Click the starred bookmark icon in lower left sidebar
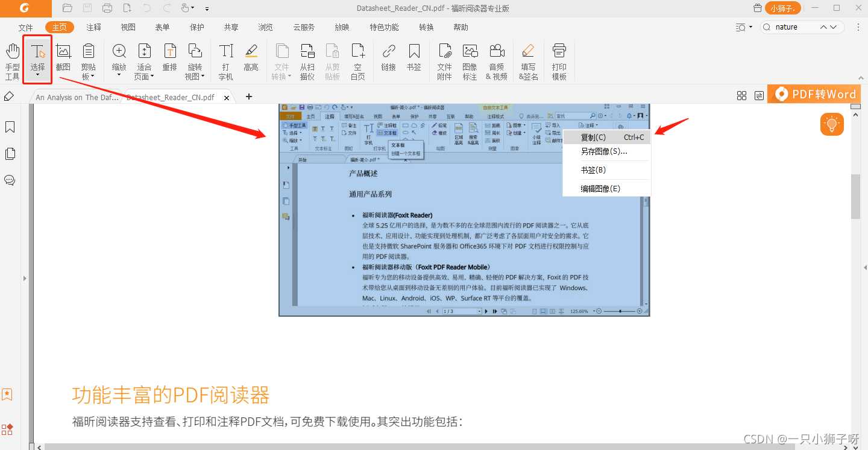 coord(7,395)
